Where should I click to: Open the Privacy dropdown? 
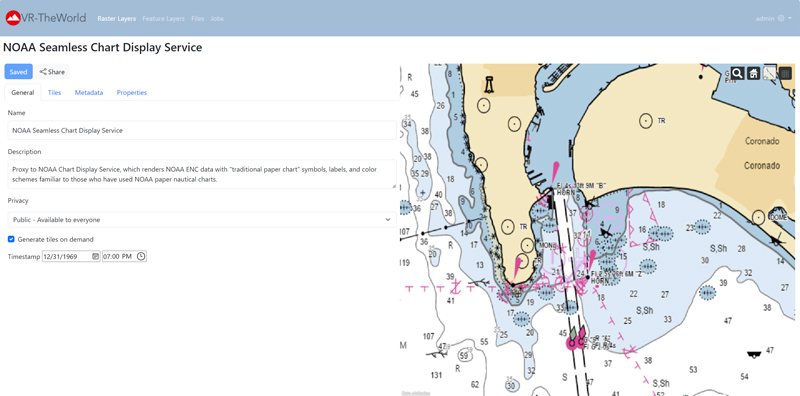(202, 219)
